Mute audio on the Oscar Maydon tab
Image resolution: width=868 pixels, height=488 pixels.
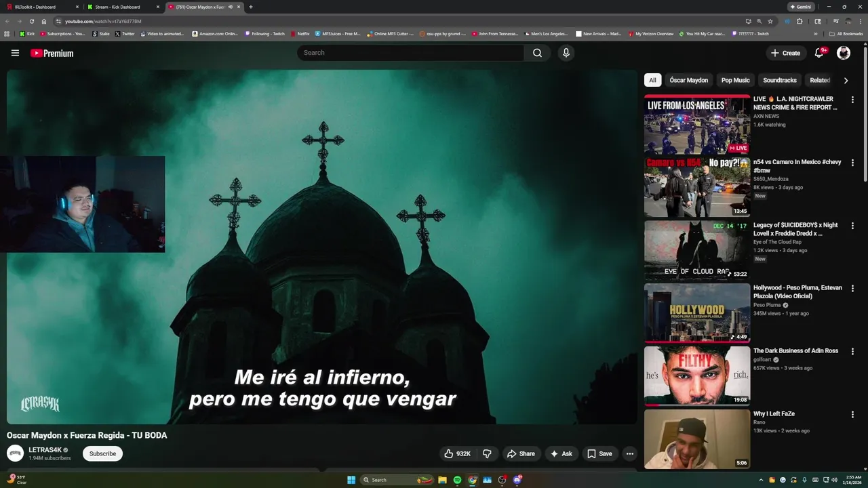coord(231,7)
